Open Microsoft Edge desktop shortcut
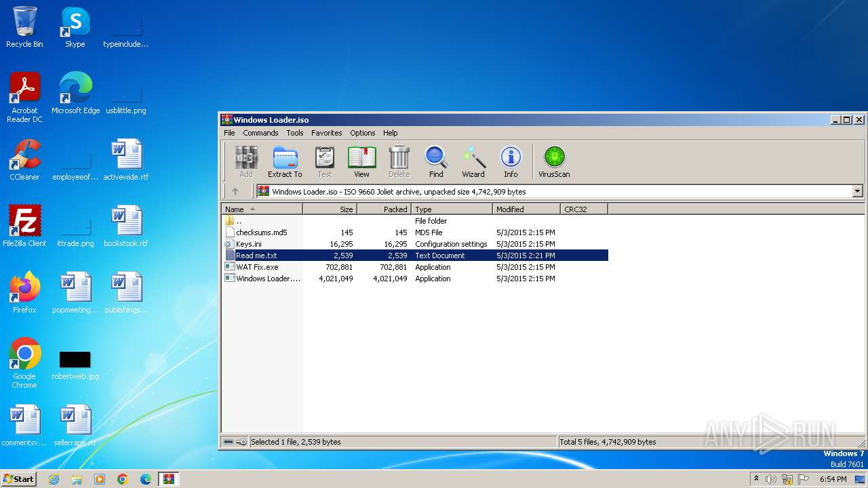The image size is (868, 488). (75, 94)
